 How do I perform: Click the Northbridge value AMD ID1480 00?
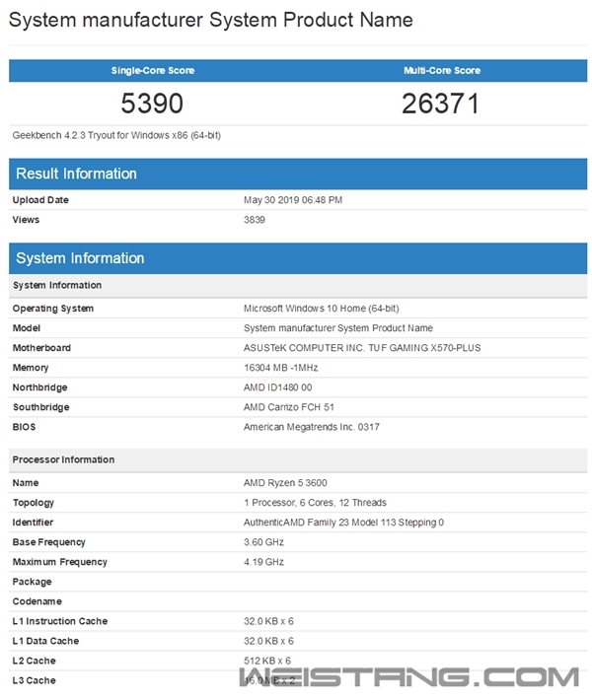tap(277, 387)
